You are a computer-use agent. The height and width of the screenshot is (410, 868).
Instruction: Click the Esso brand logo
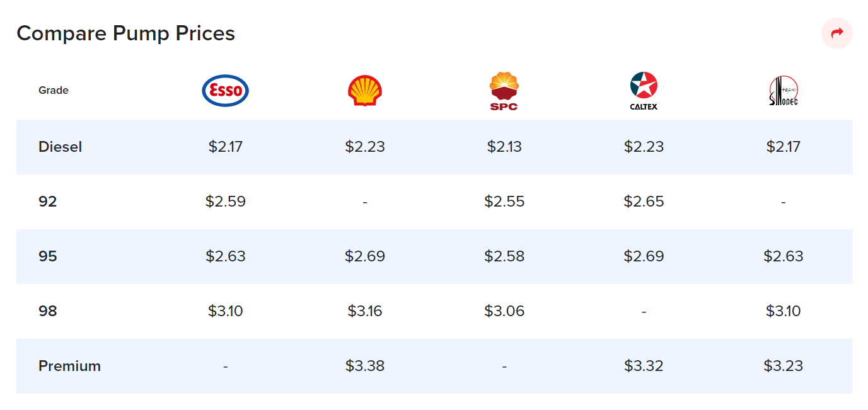[225, 90]
